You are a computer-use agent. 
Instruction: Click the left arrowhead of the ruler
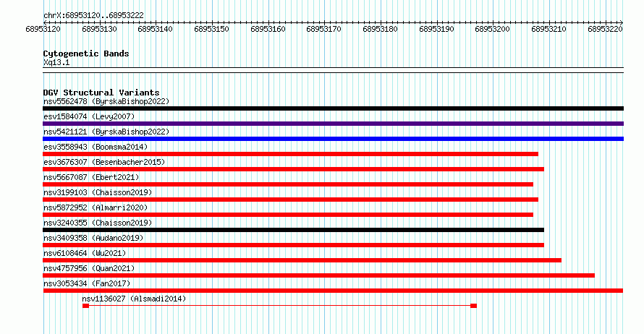tap(45, 22)
